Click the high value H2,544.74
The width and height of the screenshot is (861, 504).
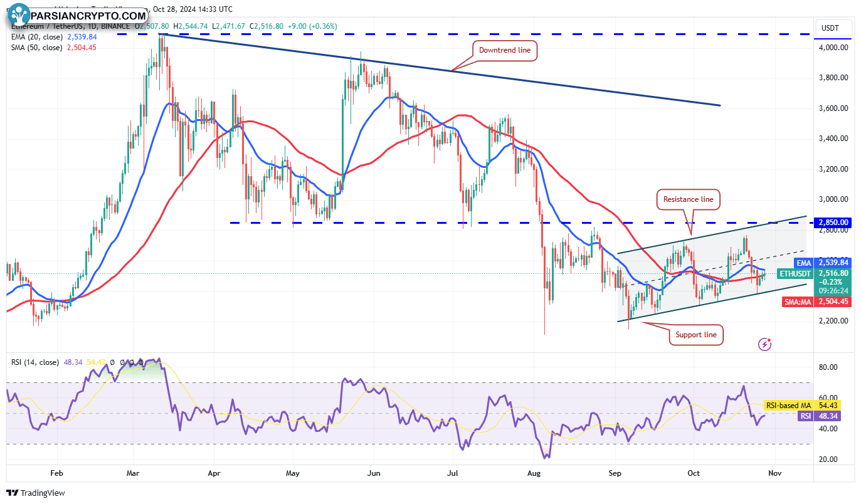point(191,26)
